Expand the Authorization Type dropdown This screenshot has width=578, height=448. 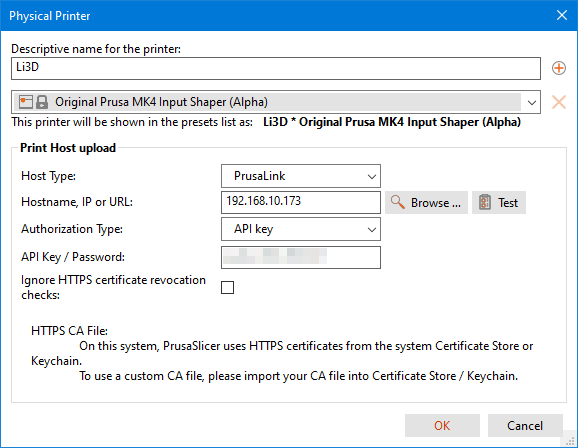pos(301,229)
